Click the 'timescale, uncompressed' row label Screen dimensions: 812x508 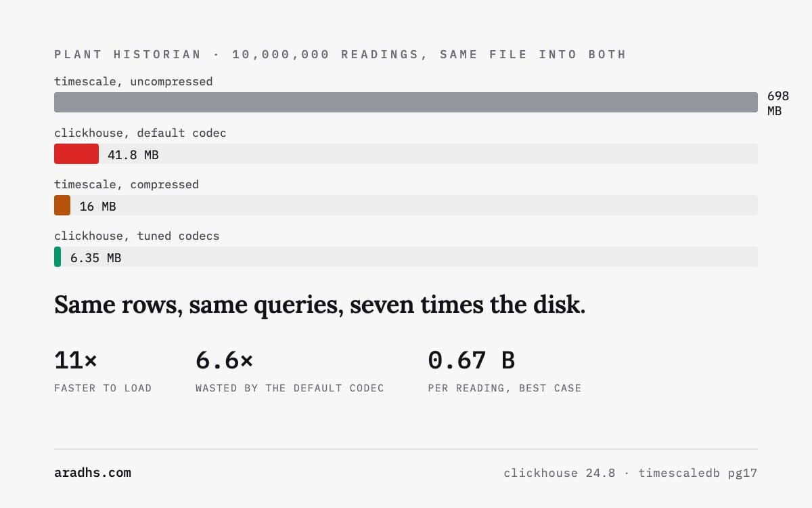click(133, 81)
